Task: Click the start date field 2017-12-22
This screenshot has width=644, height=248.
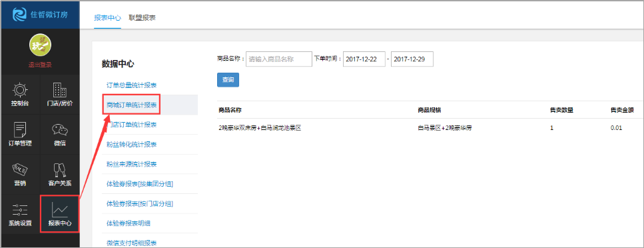Action: point(364,59)
